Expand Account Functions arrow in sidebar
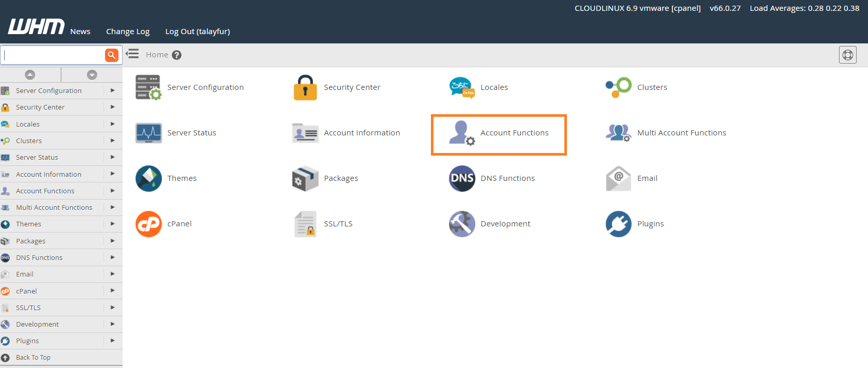Screen dimensions: 868x368 click(112, 191)
